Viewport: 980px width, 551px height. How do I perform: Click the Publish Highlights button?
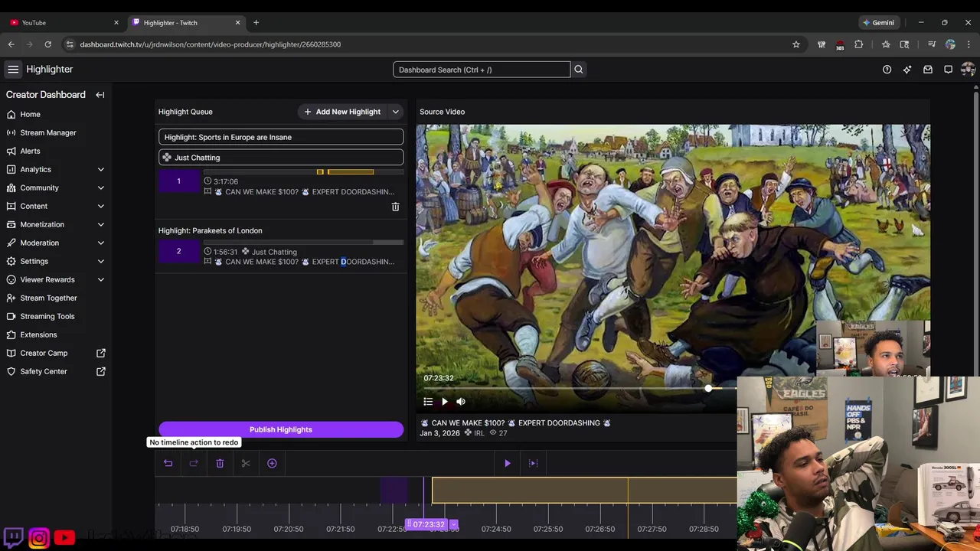(281, 429)
